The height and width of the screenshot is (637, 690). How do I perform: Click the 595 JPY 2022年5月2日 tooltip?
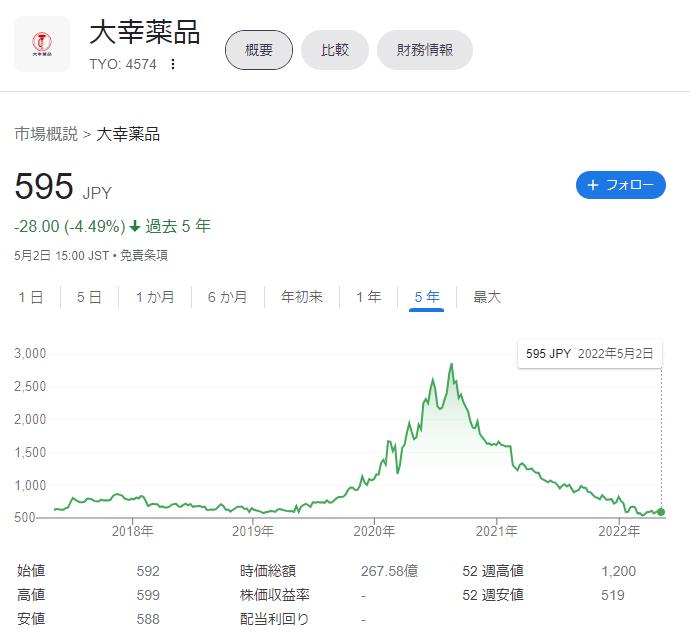[590, 354]
